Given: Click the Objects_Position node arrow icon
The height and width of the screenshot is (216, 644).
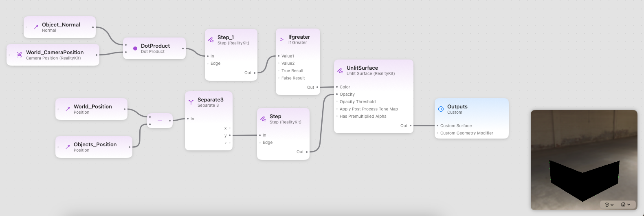Looking at the screenshot, I should tap(68, 147).
